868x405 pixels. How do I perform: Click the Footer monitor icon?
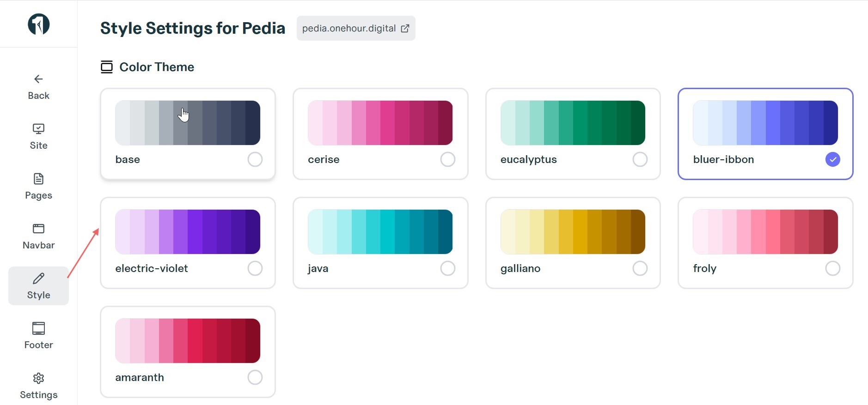pos(38,328)
